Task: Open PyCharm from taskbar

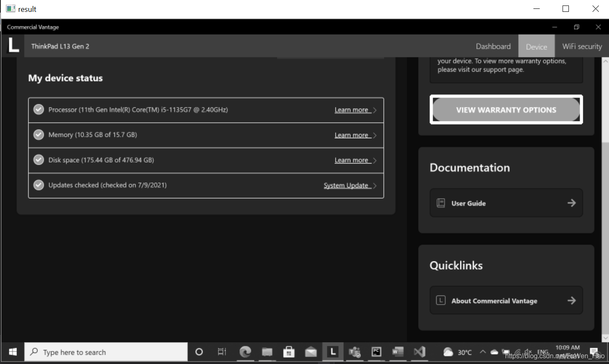Action: [x=376, y=352]
